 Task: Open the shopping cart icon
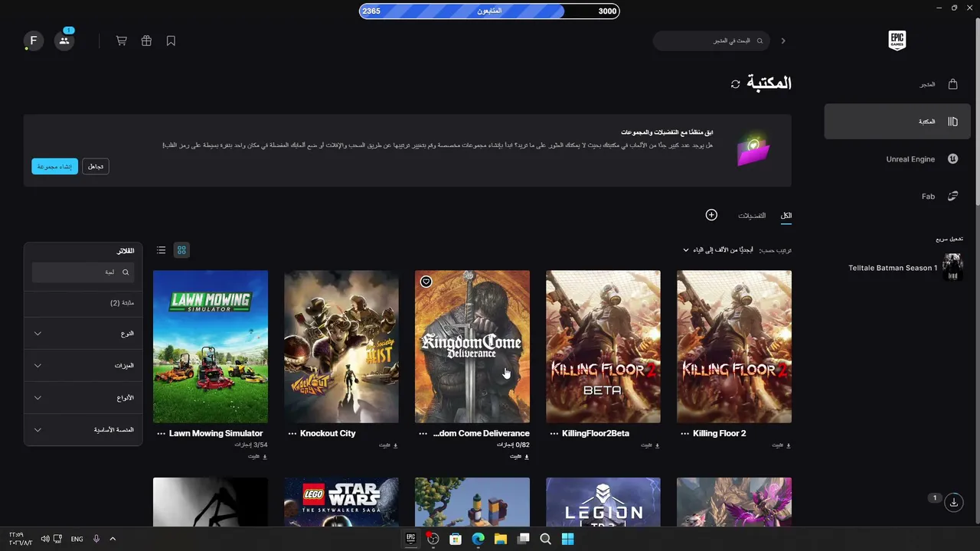(121, 41)
